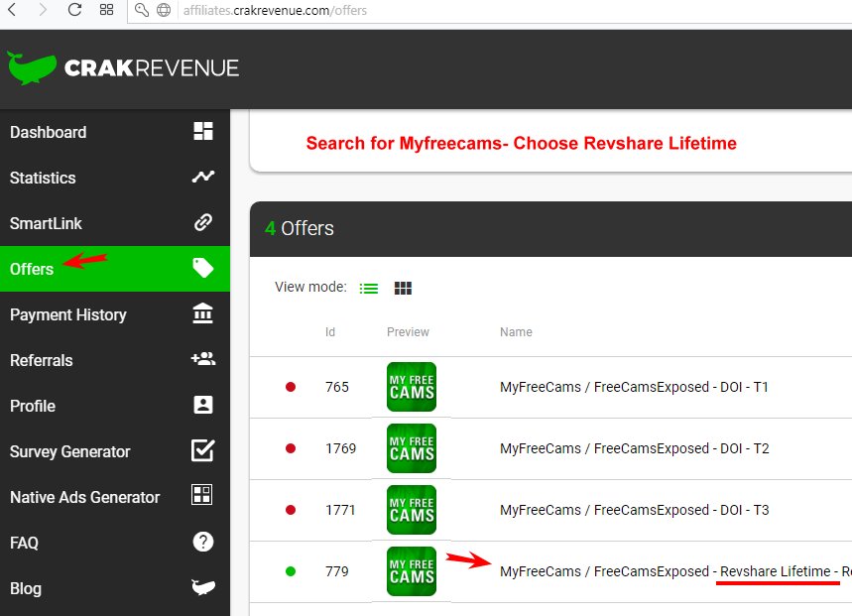
Task: Click red status dot for offer 1771
Action: point(291,510)
